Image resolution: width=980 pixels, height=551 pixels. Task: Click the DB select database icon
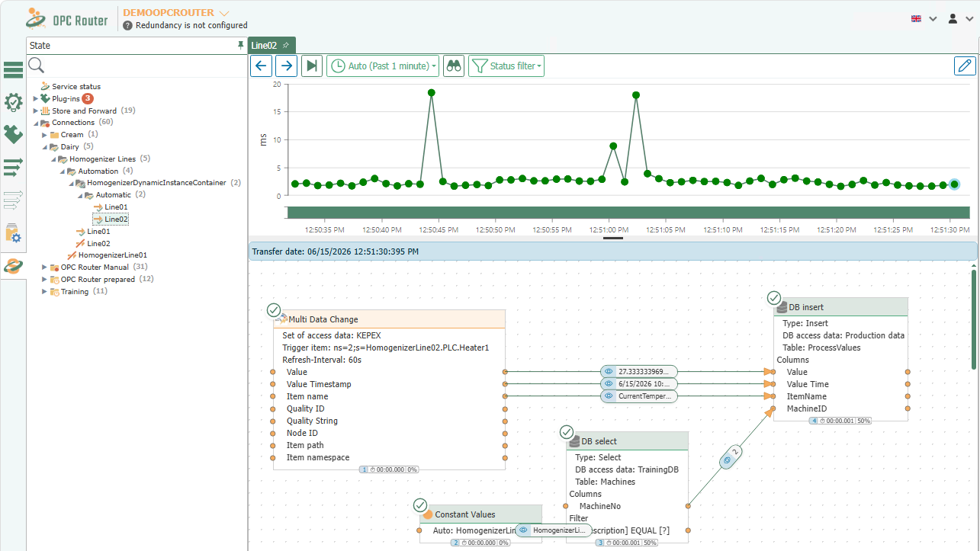pos(574,441)
